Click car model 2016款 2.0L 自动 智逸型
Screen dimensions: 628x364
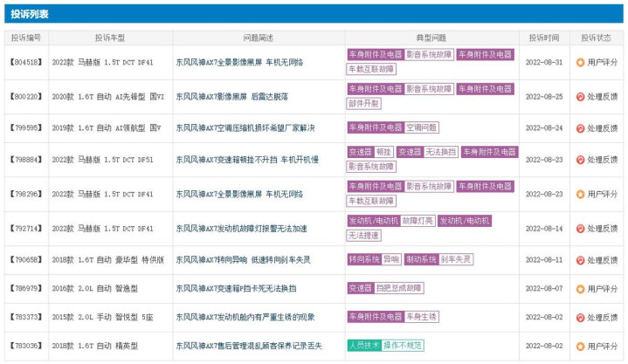(x=94, y=288)
